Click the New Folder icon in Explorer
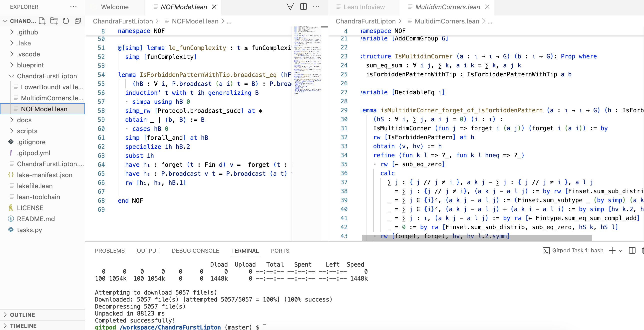The image size is (644, 330). coord(54,21)
